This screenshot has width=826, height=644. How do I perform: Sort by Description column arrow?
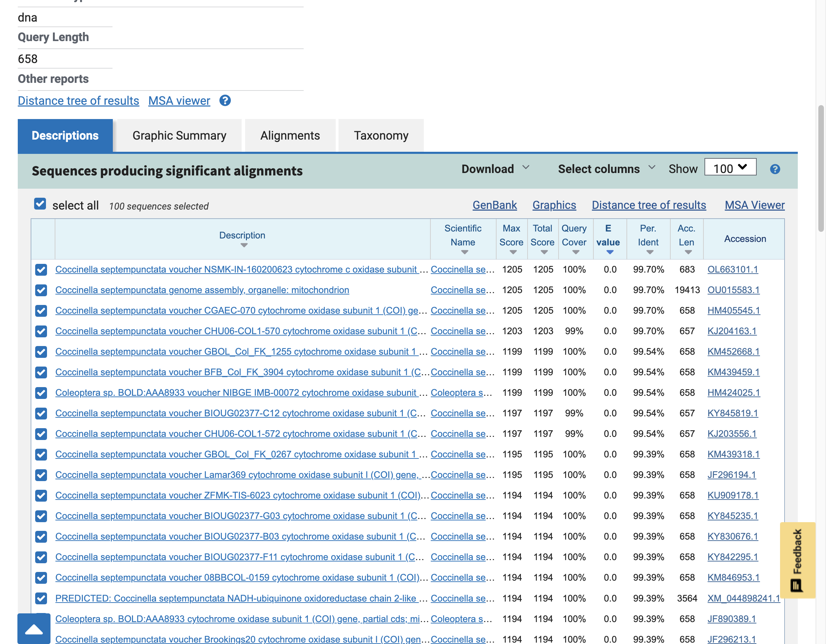(x=244, y=245)
